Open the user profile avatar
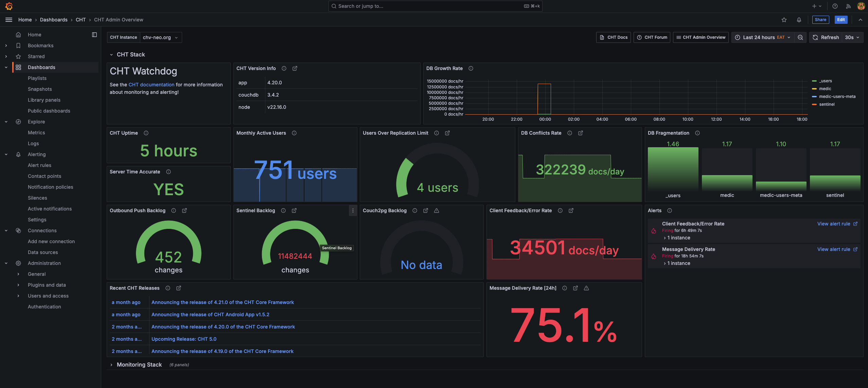 (x=861, y=6)
